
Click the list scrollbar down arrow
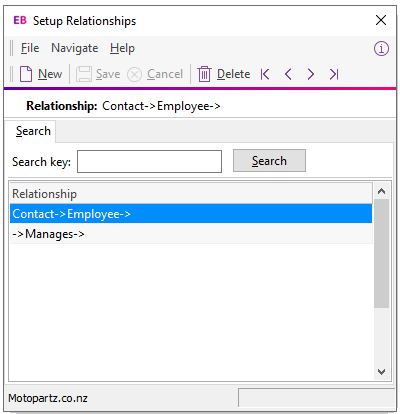(x=381, y=371)
